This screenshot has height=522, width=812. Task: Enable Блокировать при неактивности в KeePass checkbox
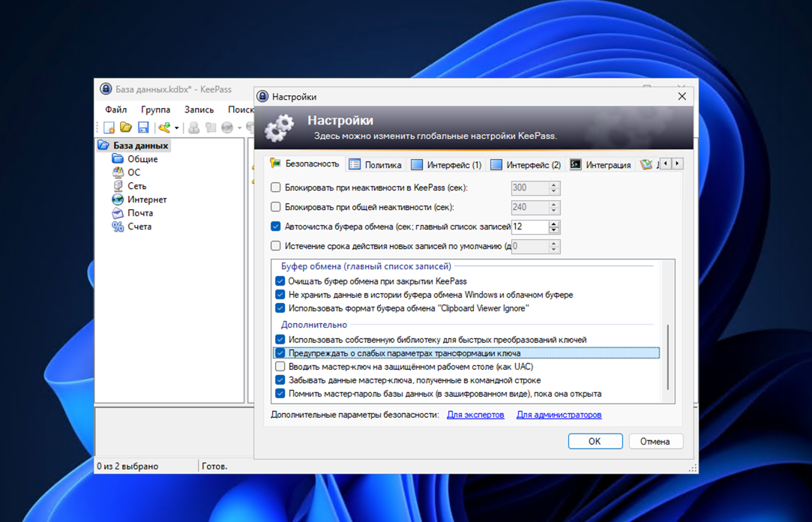tap(276, 187)
